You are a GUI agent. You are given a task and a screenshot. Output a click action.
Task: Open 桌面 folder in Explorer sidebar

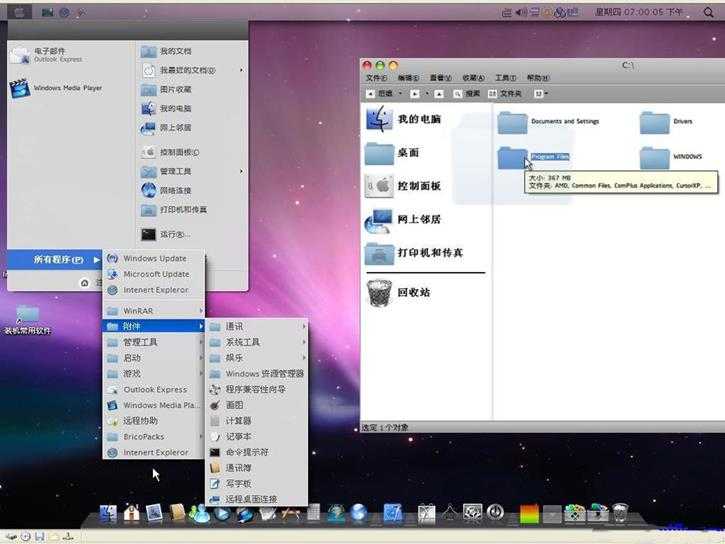pos(392,153)
